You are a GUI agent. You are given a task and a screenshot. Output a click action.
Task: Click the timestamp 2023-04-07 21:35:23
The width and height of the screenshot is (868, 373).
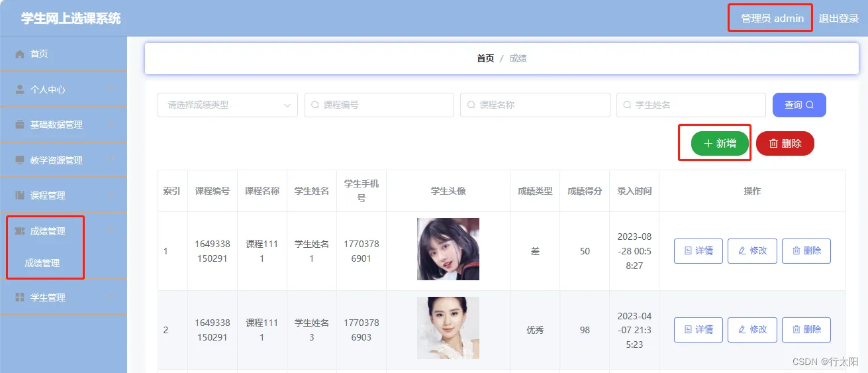634,330
